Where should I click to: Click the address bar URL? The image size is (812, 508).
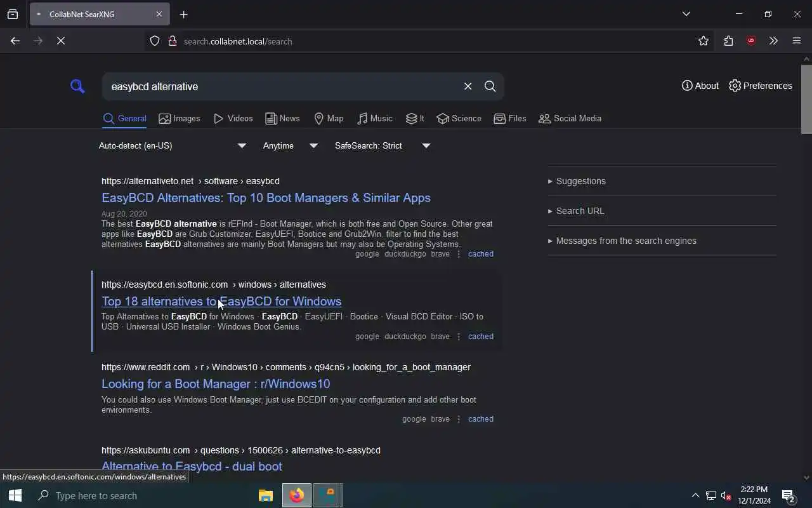[x=238, y=41]
